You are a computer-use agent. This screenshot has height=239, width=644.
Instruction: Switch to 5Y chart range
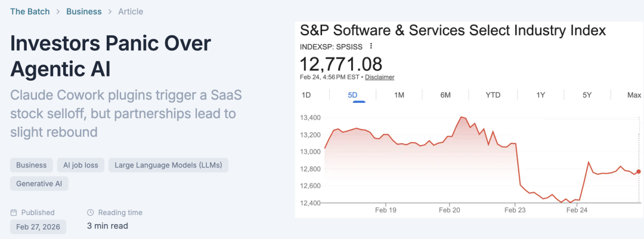point(587,95)
